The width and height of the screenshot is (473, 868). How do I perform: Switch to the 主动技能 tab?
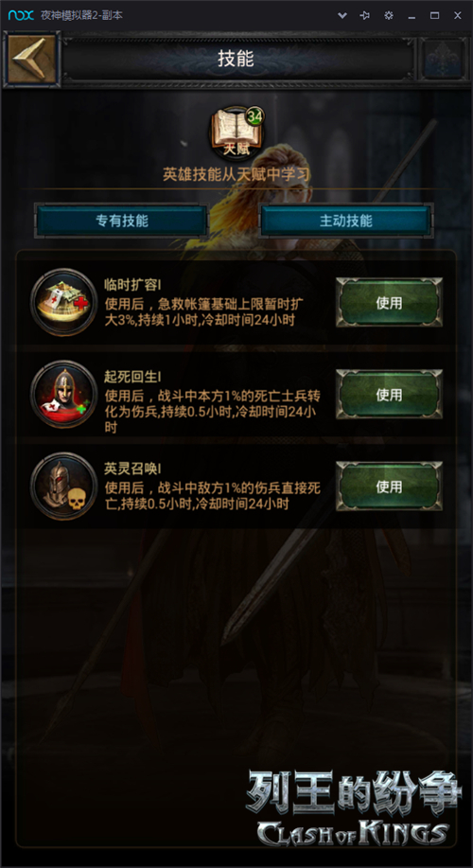pos(345,221)
